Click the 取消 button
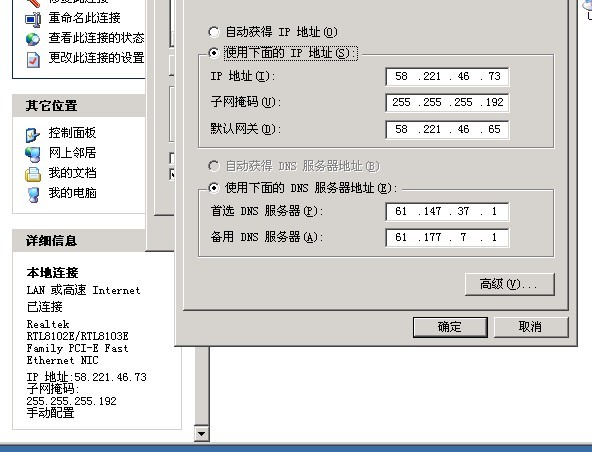This screenshot has width=592, height=452. pyautogui.click(x=531, y=327)
